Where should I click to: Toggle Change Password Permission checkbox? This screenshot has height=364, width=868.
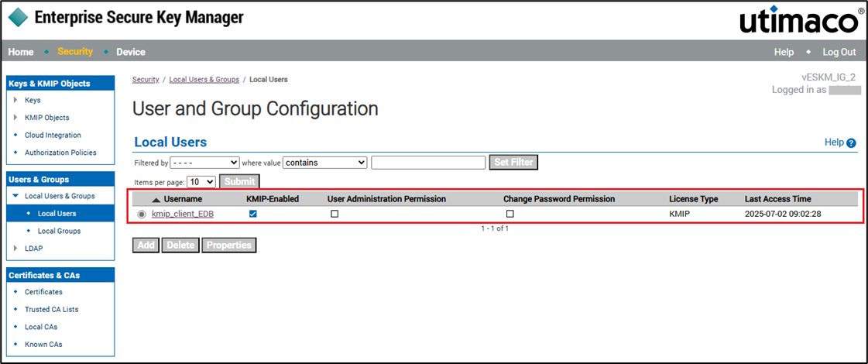[509, 214]
